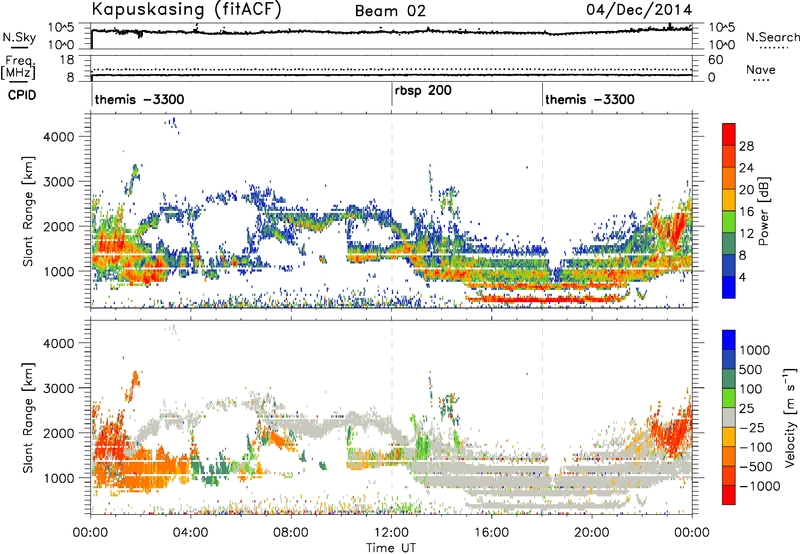Image resolution: width=800 pixels, height=554 pixels.
Task: Click the 'rbsp 200' CPID label
Action: (423, 91)
